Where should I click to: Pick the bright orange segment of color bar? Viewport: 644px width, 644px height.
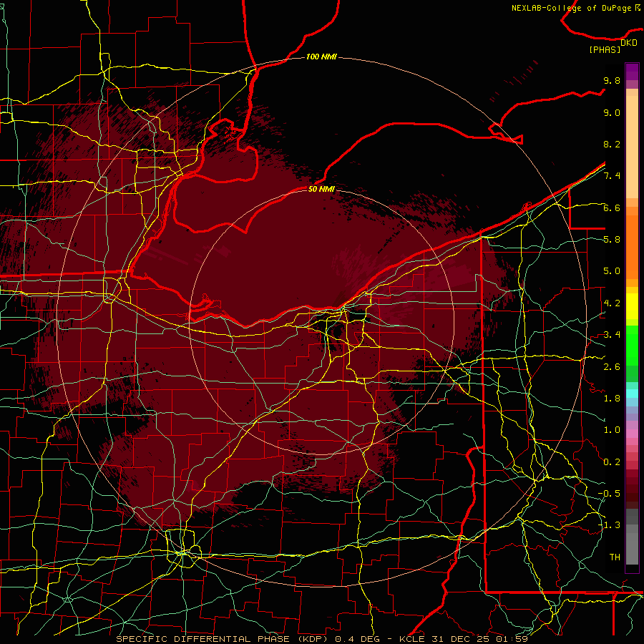point(632,246)
